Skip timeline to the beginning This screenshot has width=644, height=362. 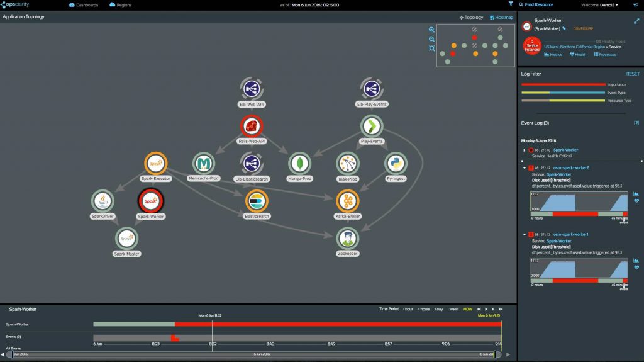pyautogui.click(x=479, y=309)
